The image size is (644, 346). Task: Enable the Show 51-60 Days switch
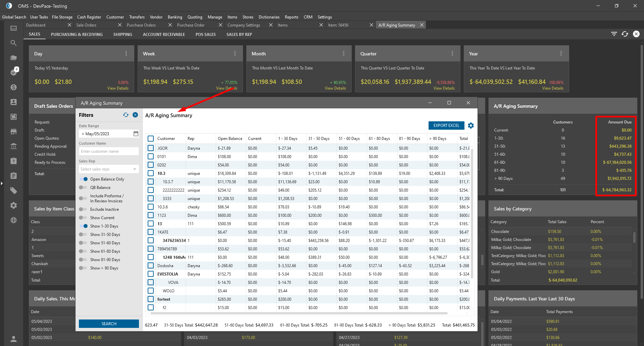(83, 243)
